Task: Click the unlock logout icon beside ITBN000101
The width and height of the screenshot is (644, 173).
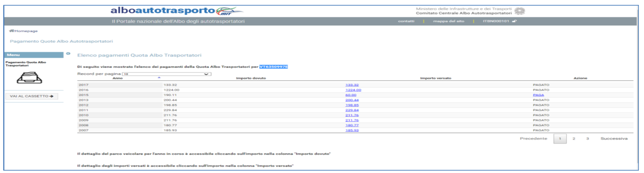Action: 514,21
